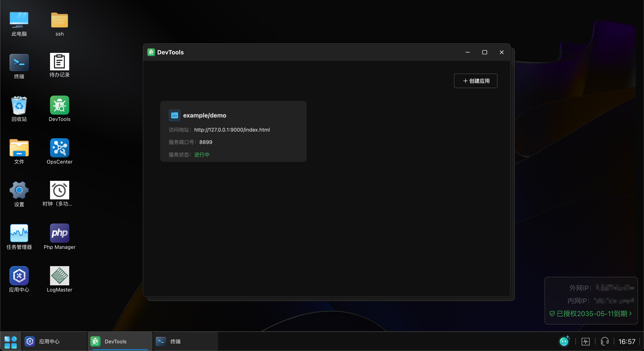Open the http://127.0.0.1:9000/index.html address

[x=232, y=130]
